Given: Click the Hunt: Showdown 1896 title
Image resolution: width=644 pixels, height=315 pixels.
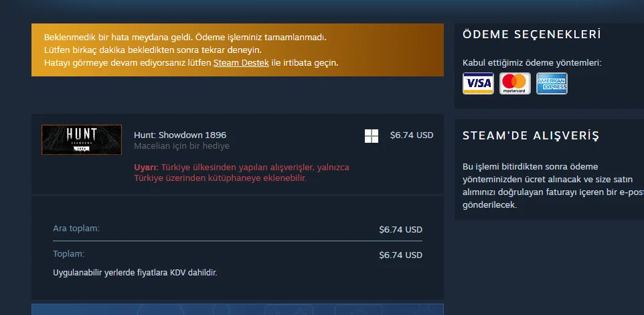Looking at the screenshot, I should click(x=180, y=135).
